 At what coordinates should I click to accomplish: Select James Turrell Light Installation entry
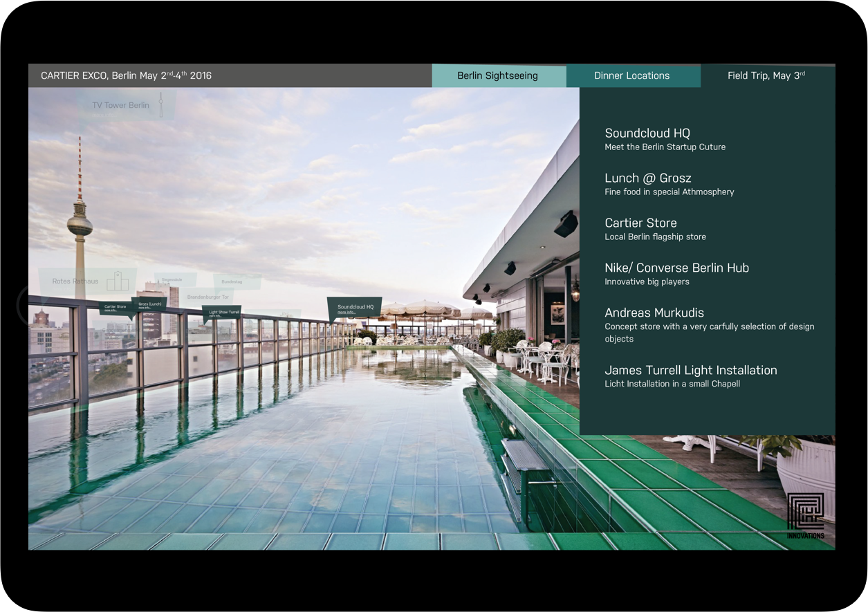(x=690, y=376)
